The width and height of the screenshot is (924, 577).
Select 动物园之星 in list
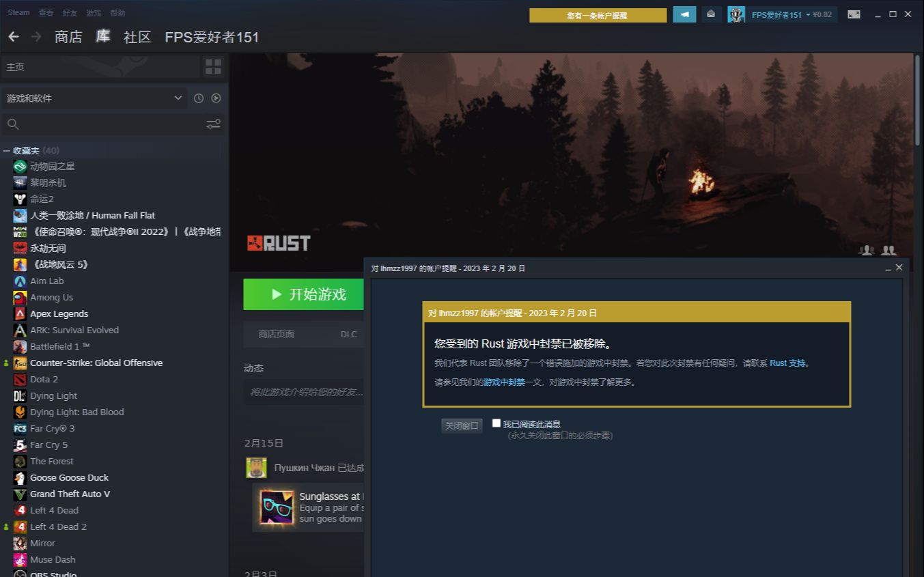53,166
